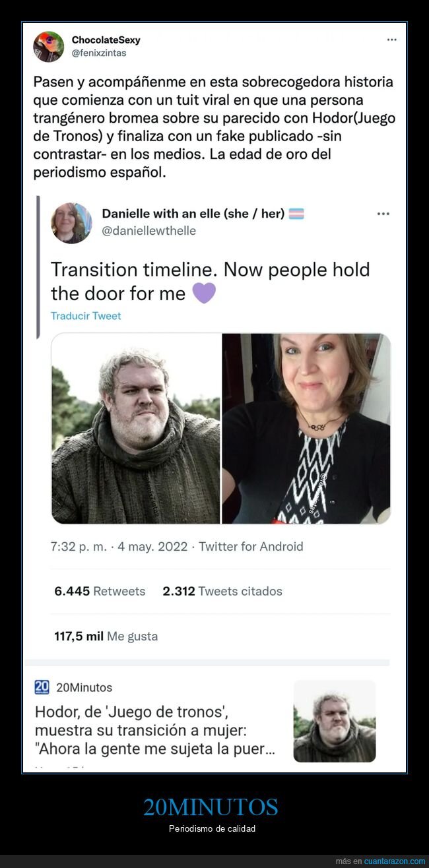Open the @fenixzintas handle link
Image resolution: width=429 pixels, height=868 pixels.
(99, 53)
